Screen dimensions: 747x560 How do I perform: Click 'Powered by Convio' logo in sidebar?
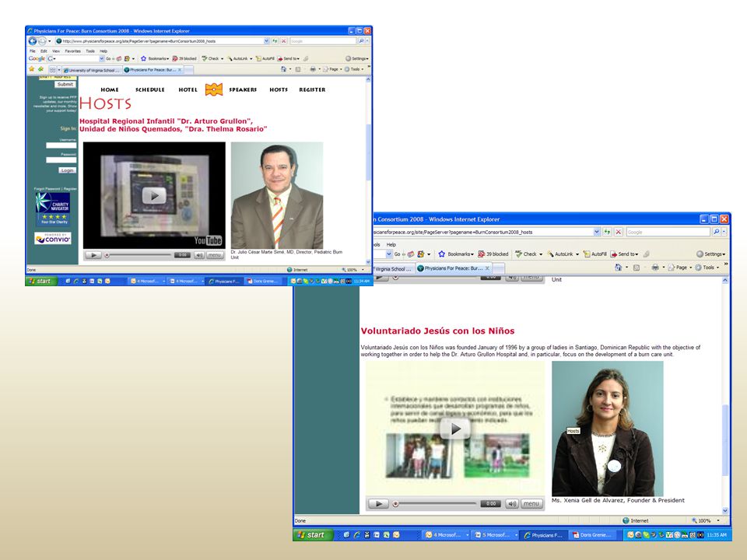(53, 238)
